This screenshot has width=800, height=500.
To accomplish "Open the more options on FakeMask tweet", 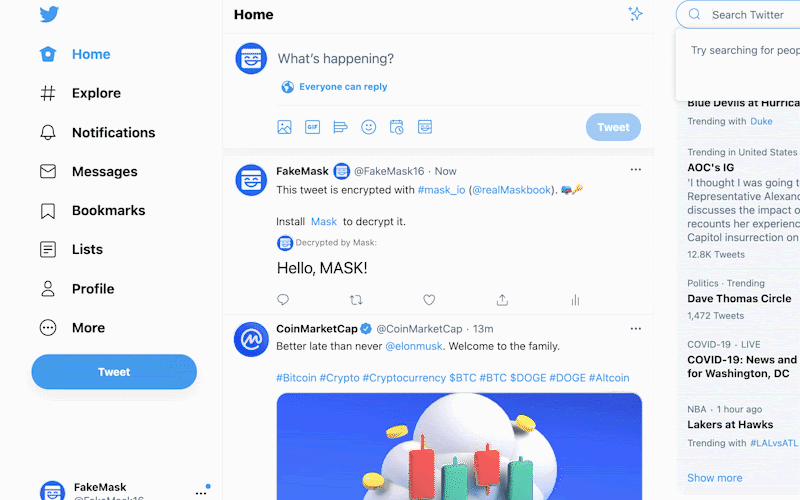I will [x=635, y=169].
